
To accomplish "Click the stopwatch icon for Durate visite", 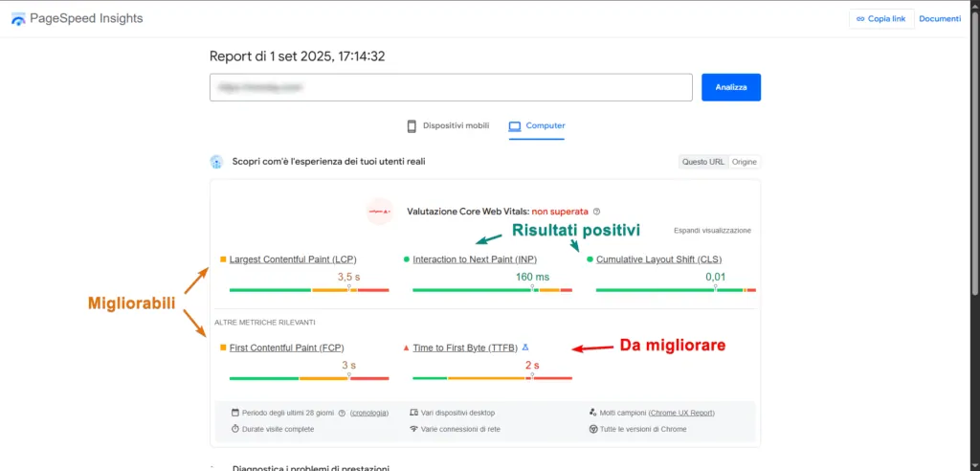I will (x=235, y=429).
